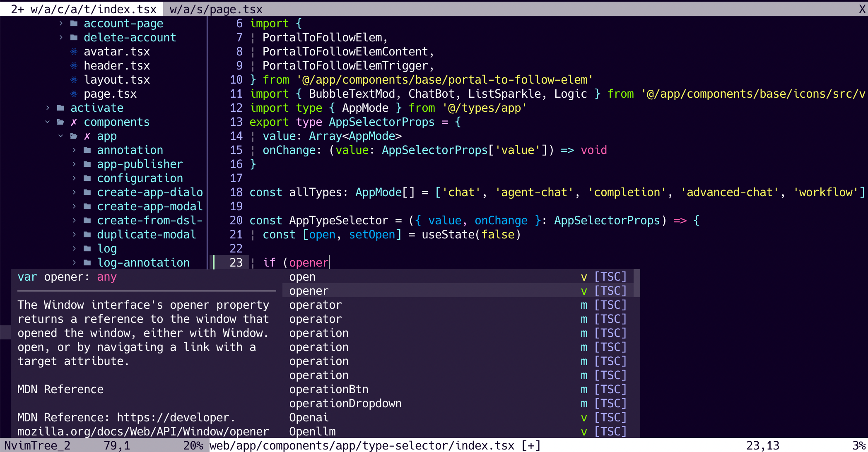
Task: Click the folder icon of account-page
Action: (74, 24)
